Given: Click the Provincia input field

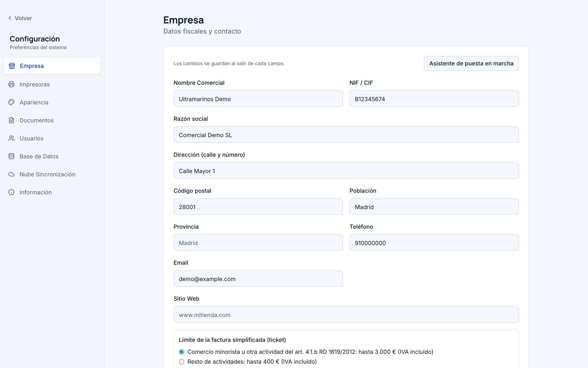Looking at the screenshot, I should pos(258,243).
